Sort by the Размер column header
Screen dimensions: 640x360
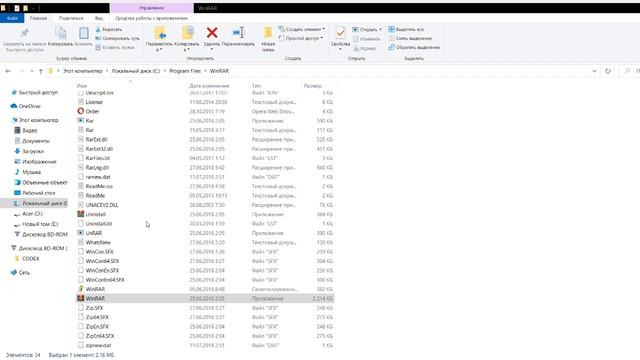[313, 86]
